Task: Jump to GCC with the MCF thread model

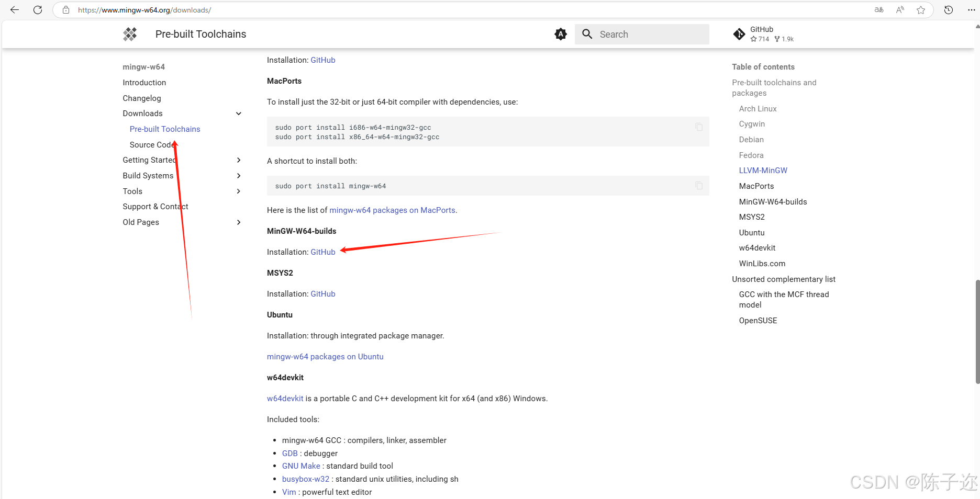Action: click(x=784, y=300)
